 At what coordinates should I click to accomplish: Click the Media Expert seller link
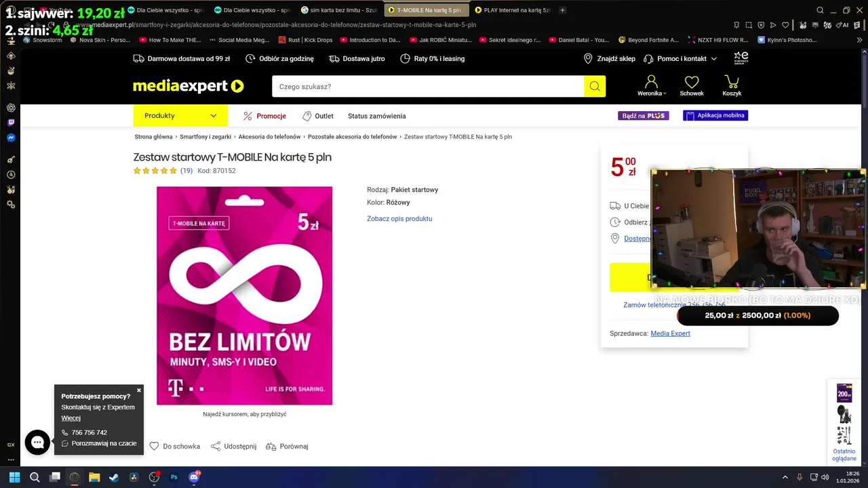pyautogui.click(x=670, y=333)
